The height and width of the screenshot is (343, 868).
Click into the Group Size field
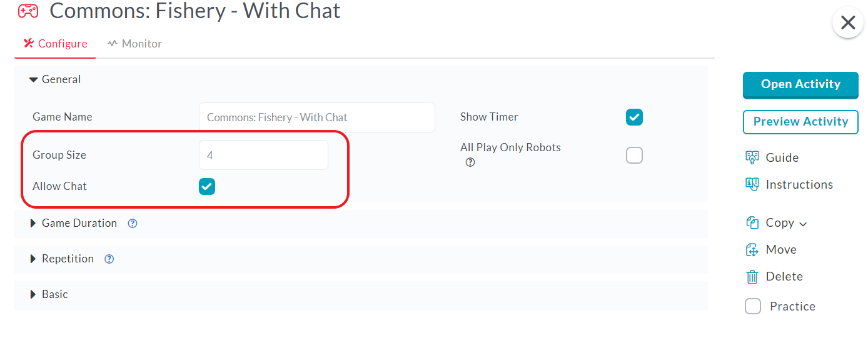[x=263, y=155]
